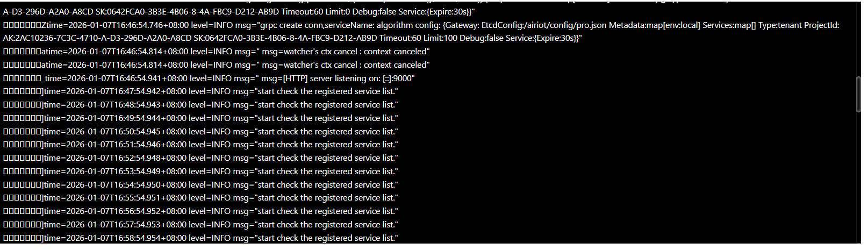Select the log entry at 16:54:54.950
The width and height of the screenshot is (868, 250).
(x=200, y=185)
